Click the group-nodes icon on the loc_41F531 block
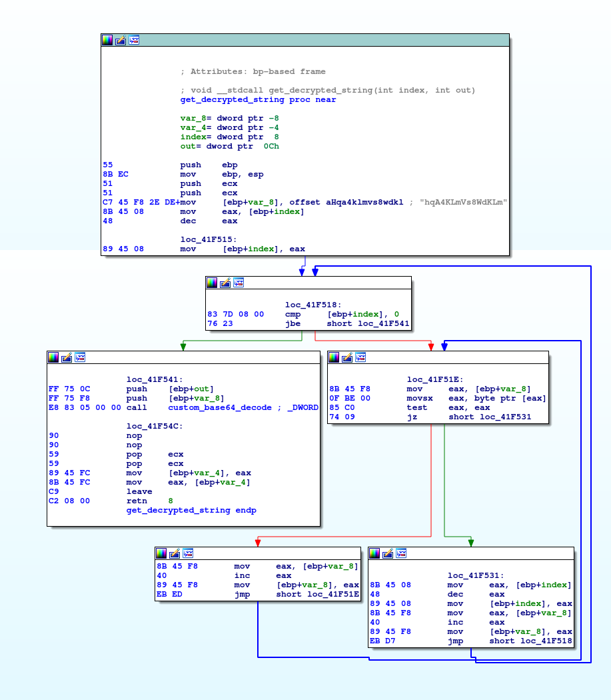The image size is (611, 700). click(400, 553)
